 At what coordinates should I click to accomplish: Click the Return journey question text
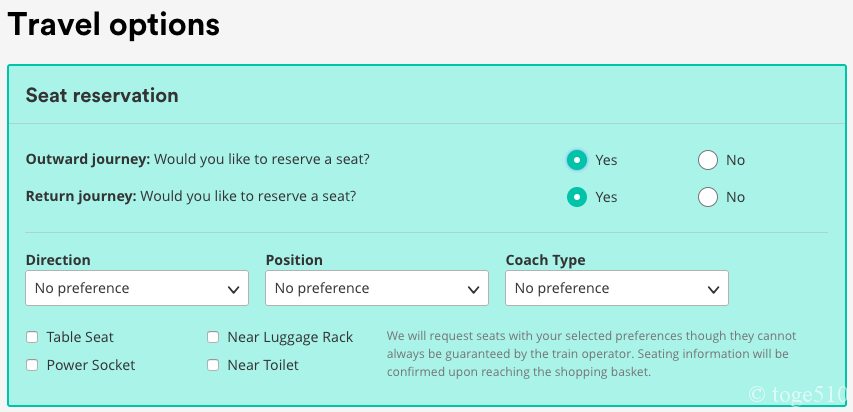pos(190,196)
